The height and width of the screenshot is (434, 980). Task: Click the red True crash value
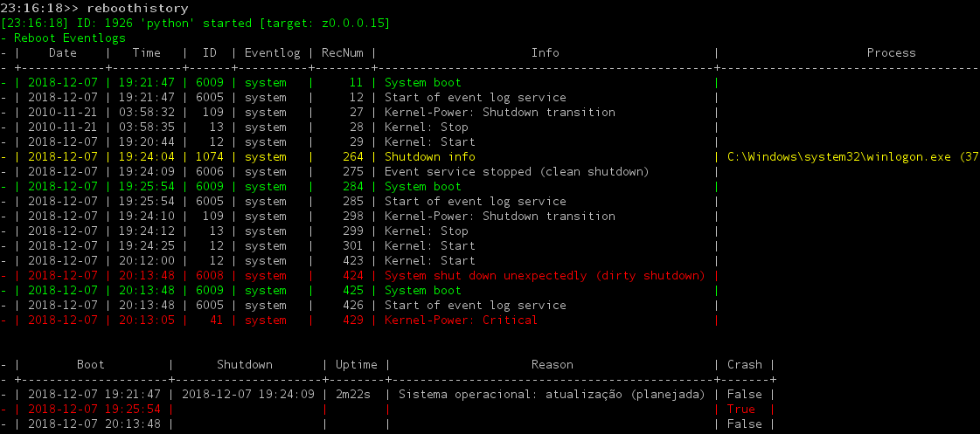tap(740, 409)
